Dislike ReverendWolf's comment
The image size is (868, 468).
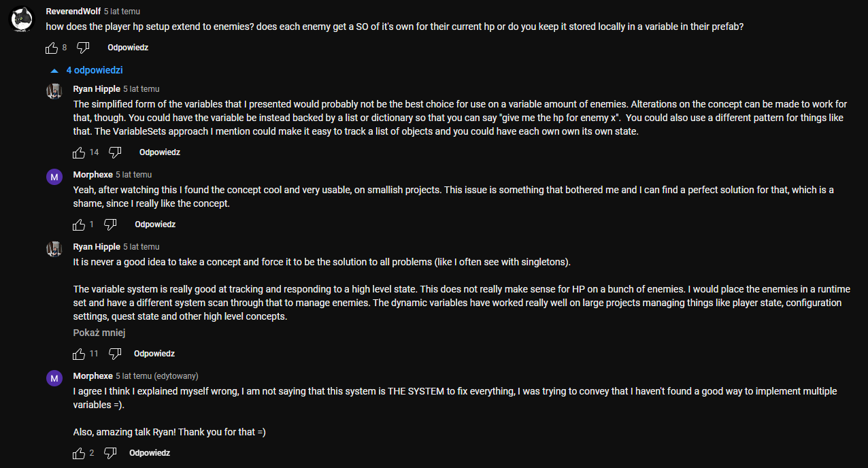coord(83,48)
